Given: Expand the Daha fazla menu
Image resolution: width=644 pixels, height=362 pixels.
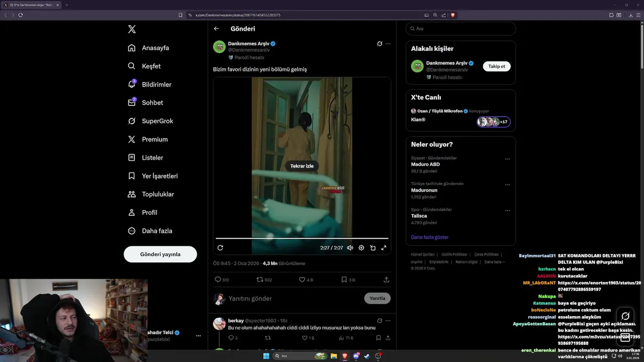Looking at the screenshot, I should point(150,231).
